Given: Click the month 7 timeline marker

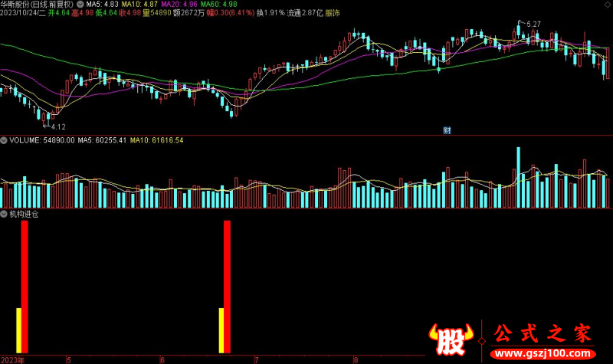Looking at the screenshot, I should pos(257,360).
